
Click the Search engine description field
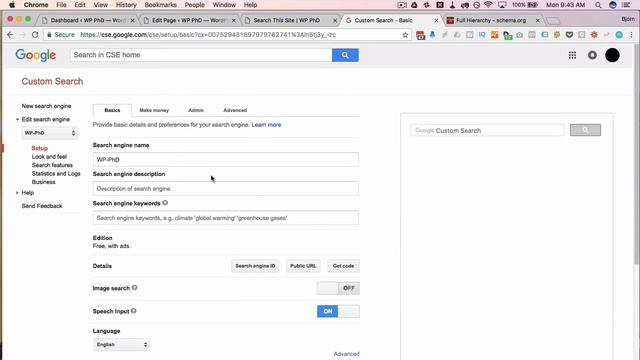(226, 189)
